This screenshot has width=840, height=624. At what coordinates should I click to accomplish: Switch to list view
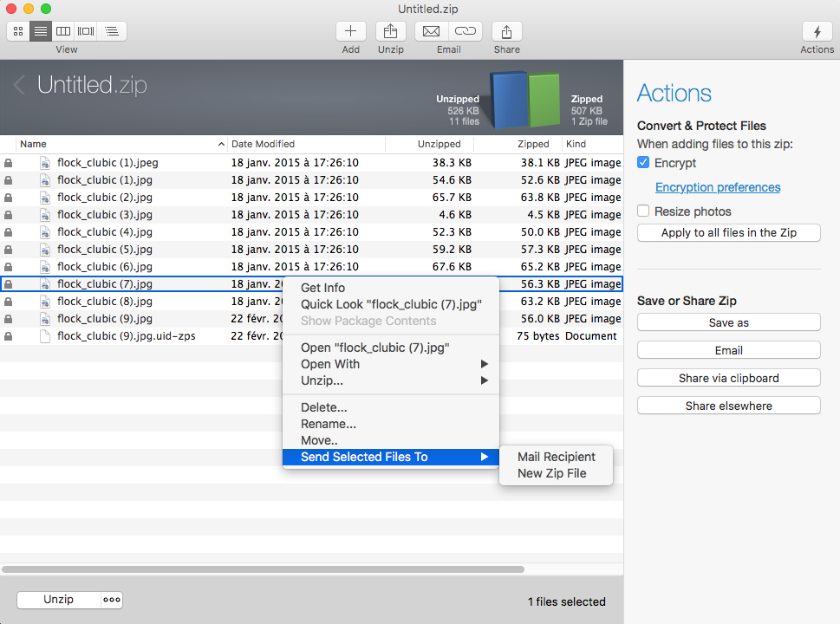(x=41, y=31)
